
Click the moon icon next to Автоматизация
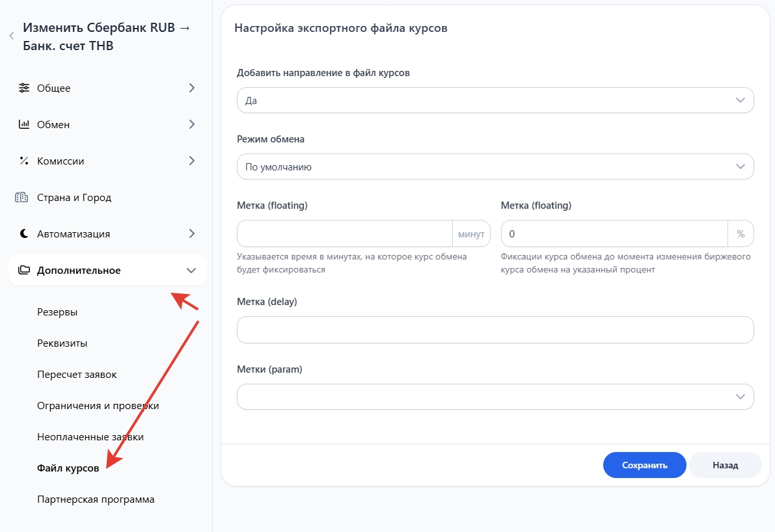pos(24,233)
